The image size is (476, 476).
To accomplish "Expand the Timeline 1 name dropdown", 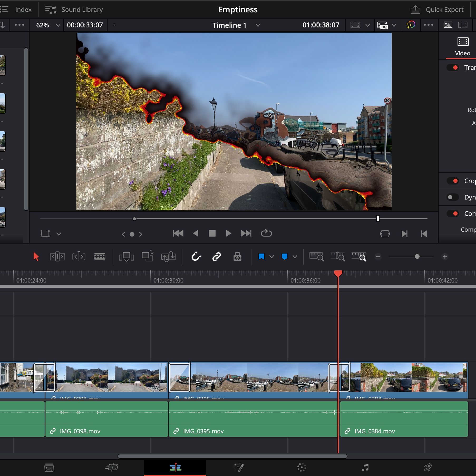I will (258, 25).
